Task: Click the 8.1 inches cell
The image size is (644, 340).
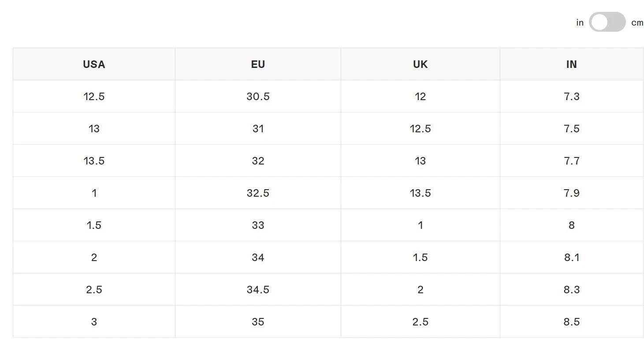Action: click(571, 257)
